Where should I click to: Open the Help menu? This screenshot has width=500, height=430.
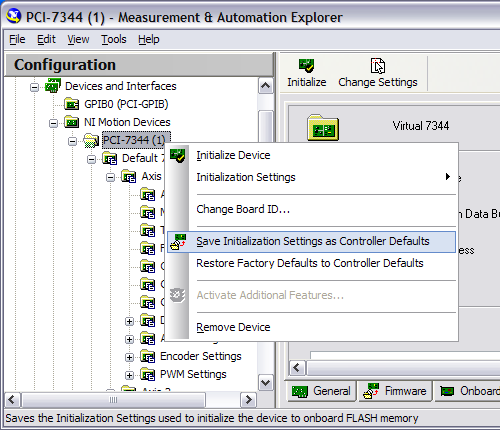click(x=149, y=39)
